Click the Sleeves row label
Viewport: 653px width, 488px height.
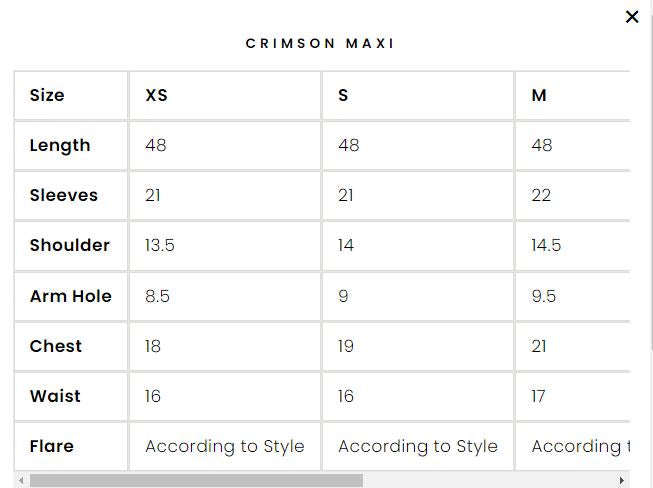tap(64, 196)
